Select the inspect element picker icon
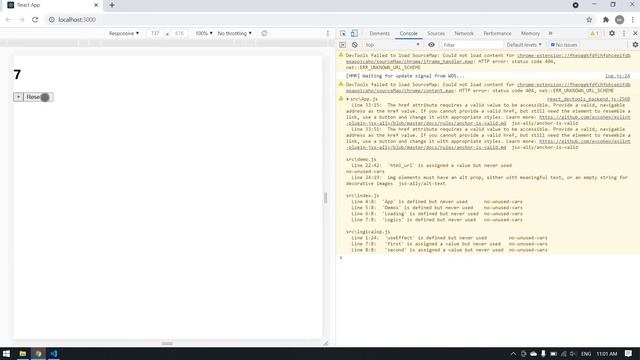The image size is (640, 360). tap(343, 33)
